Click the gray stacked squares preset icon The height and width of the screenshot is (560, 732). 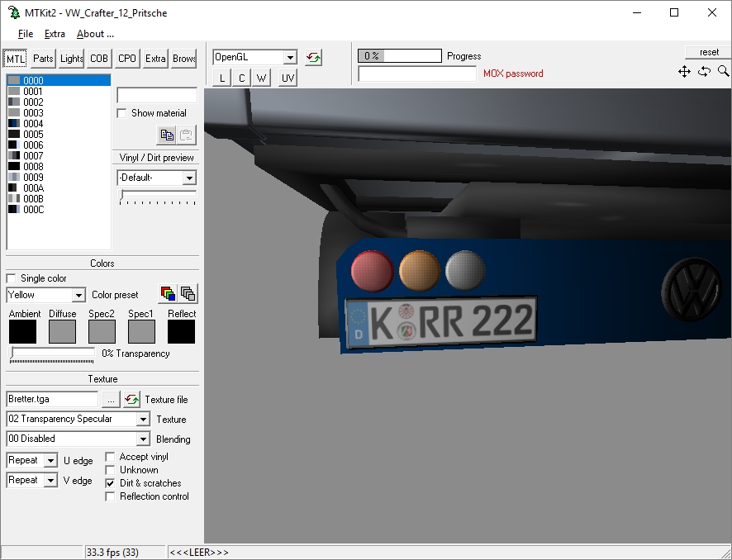pos(188,293)
